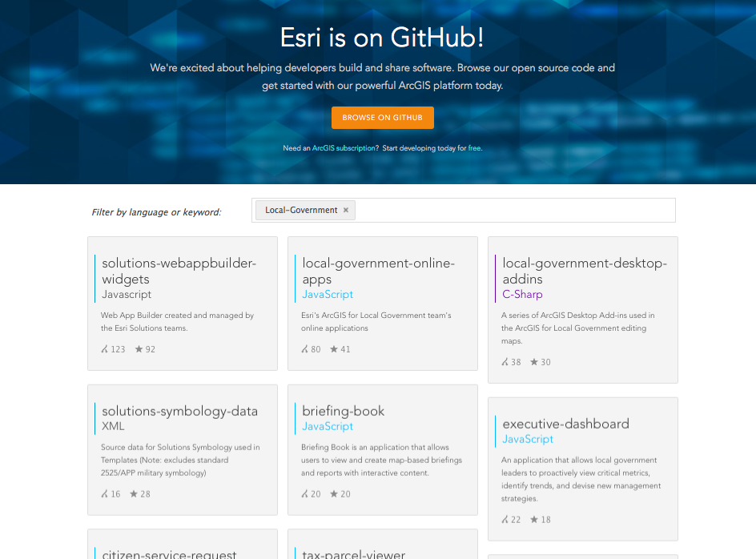Screen dimensions: 756x559
Task: Click star icon on briefing-book card
Action: (x=334, y=494)
